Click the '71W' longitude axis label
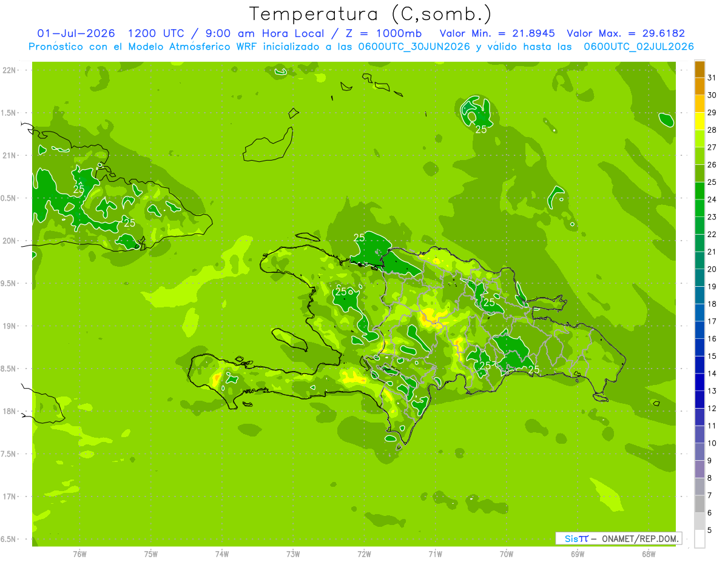This screenshot has width=728, height=562. pos(435,554)
